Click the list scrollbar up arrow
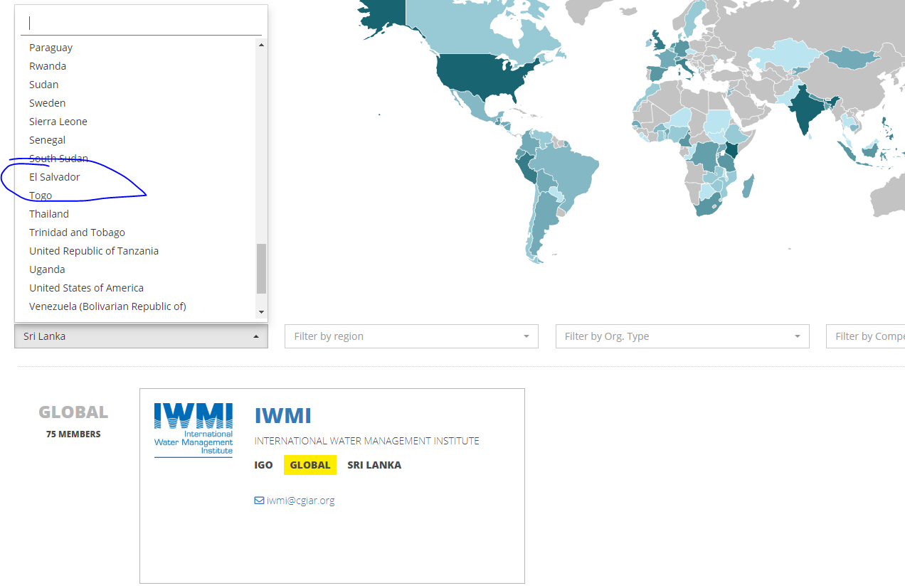The image size is (905, 588). tap(261, 45)
